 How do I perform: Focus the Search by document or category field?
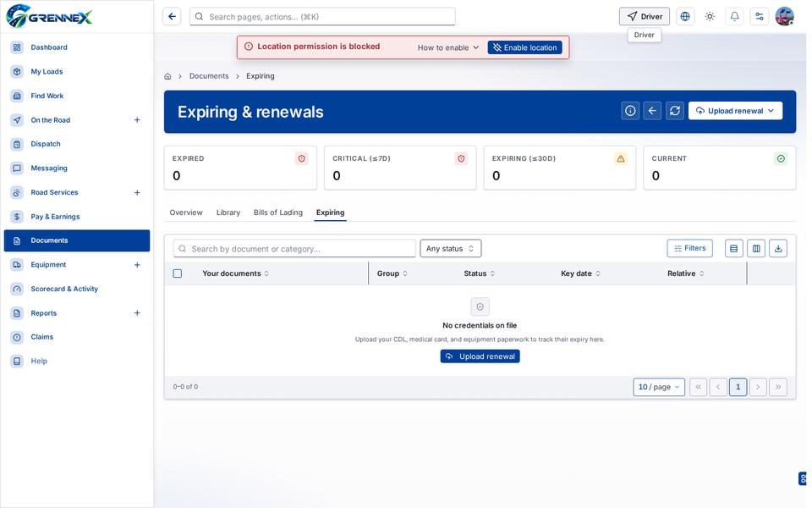pos(294,249)
